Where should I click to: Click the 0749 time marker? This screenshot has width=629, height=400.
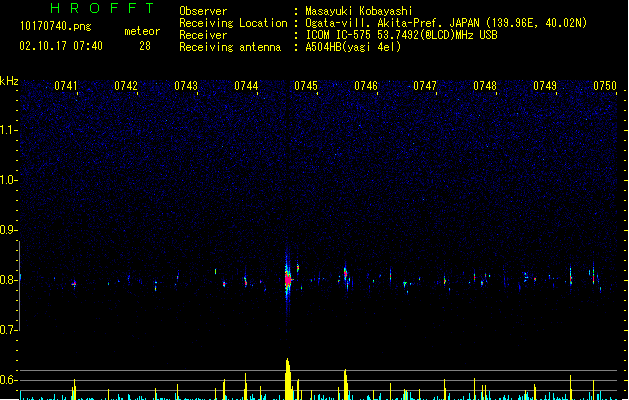pos(545,86)
